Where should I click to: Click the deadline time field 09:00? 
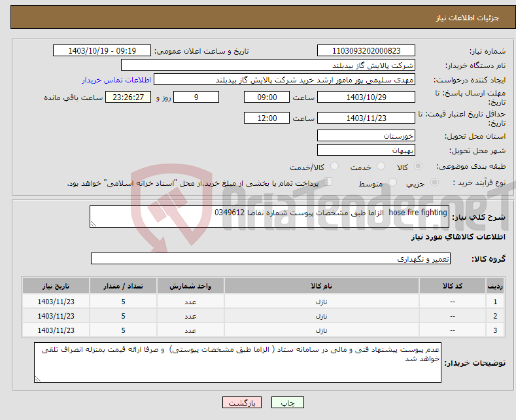pos(267,97)
